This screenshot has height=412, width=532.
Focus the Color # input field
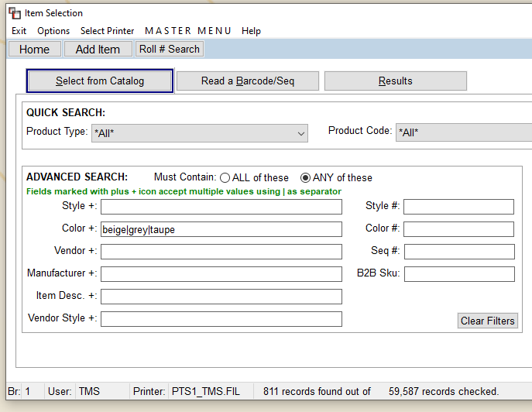coord(458,229)
